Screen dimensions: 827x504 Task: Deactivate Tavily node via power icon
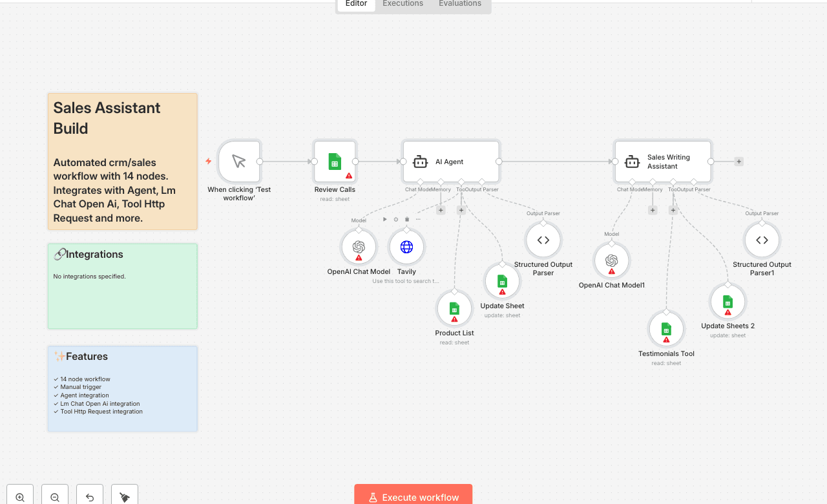(x=396, y=219)
